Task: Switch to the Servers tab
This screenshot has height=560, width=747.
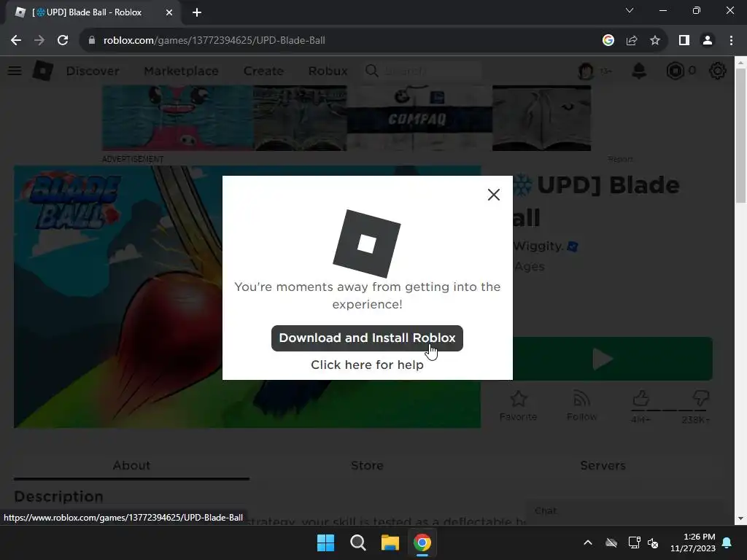Action: (603, 465)
